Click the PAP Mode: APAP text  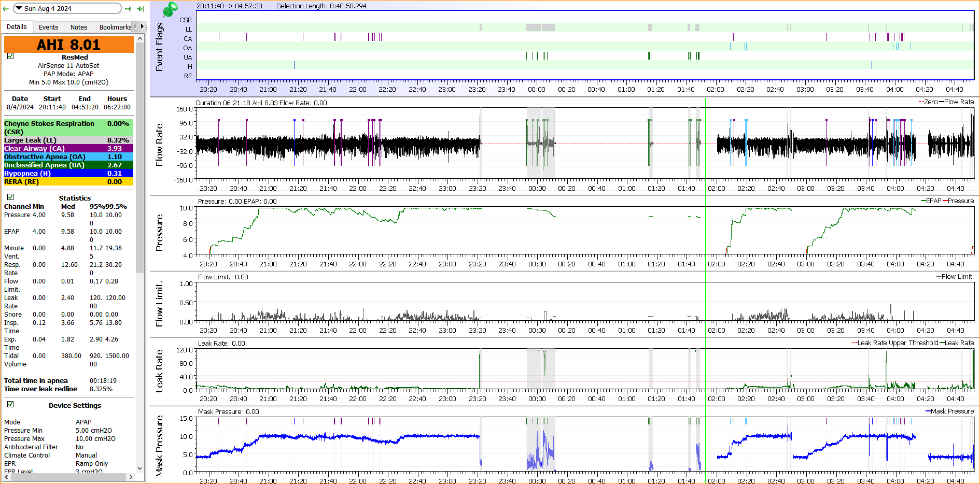point(68,74)
